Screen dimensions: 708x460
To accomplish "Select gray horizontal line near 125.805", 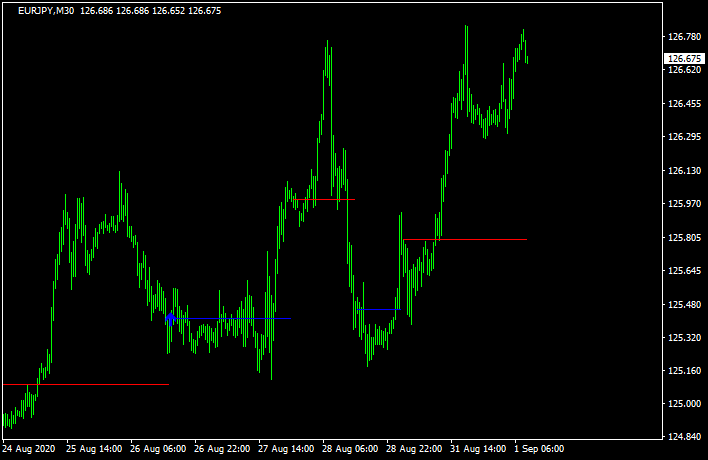I will (x=480, y=239).
